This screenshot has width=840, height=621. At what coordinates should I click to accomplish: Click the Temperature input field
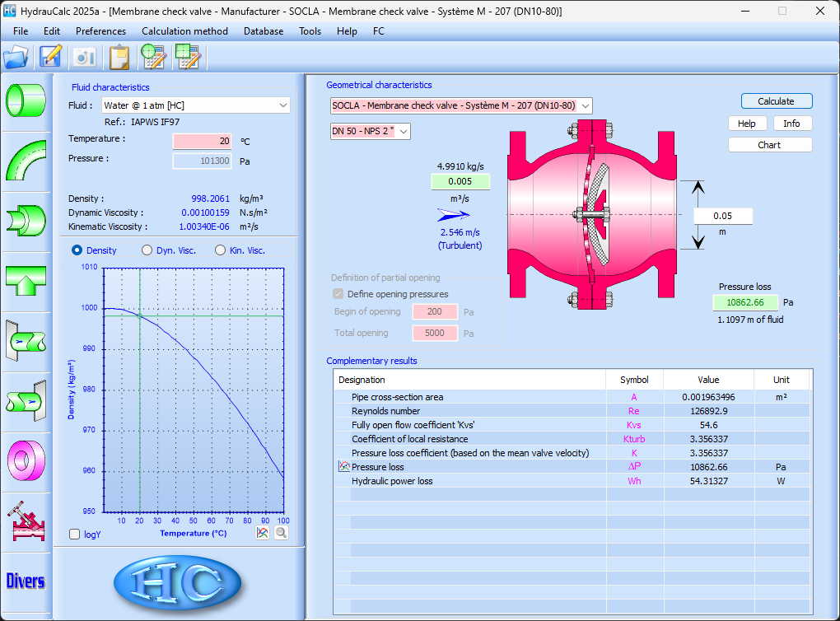203,141
